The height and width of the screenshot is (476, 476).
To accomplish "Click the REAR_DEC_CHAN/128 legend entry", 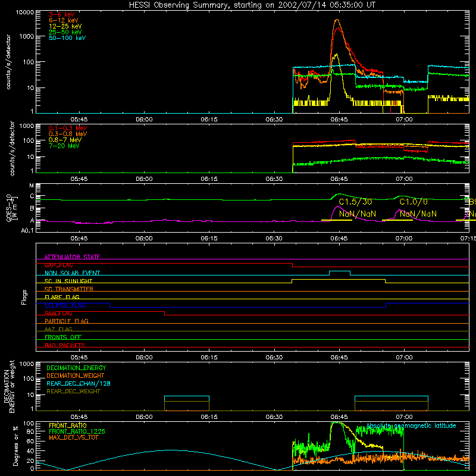I will (79, 383).
